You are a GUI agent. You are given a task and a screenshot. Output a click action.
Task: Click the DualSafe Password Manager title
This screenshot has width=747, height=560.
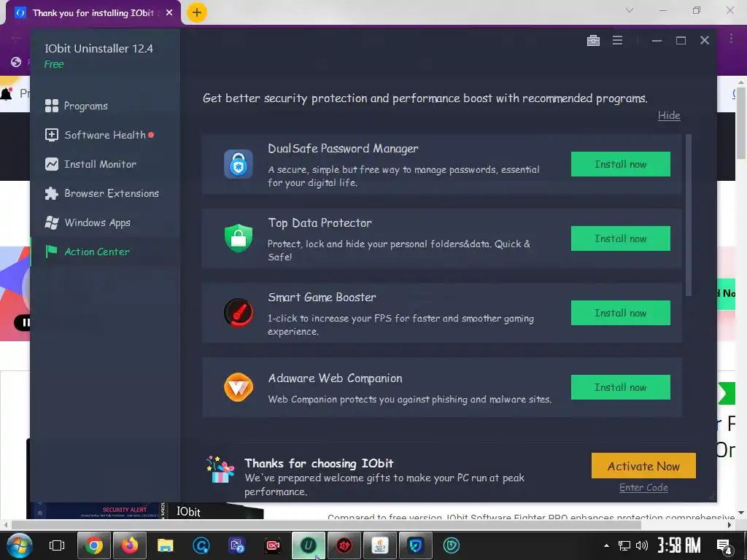[x=343, y=149]
